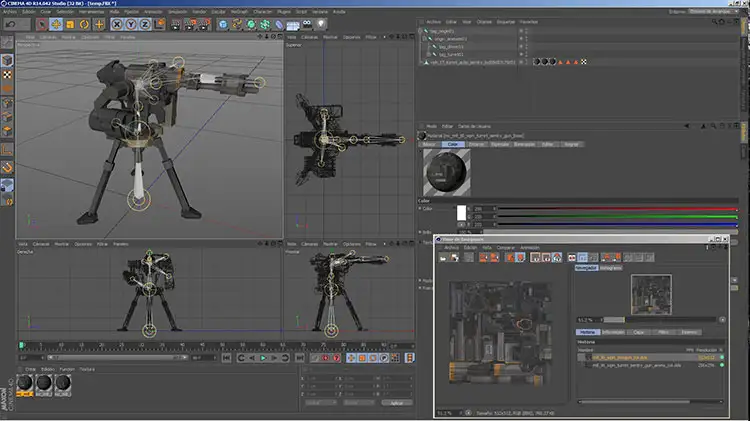Add a Light object
Viewport: 750px width, 421px height.
pos(321,24)
